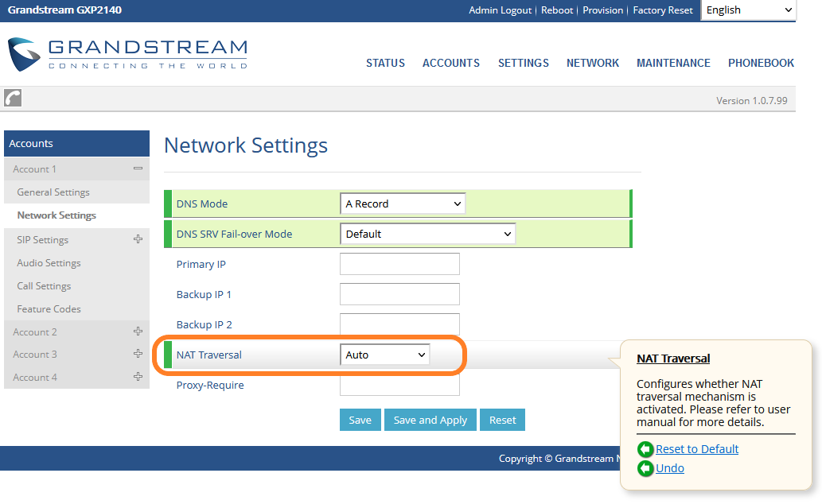This screenshot has width=822, height=504.
Task: Click the Version 1.0.7.99 text
Action: pyautogui.click(x=752, y=101)
